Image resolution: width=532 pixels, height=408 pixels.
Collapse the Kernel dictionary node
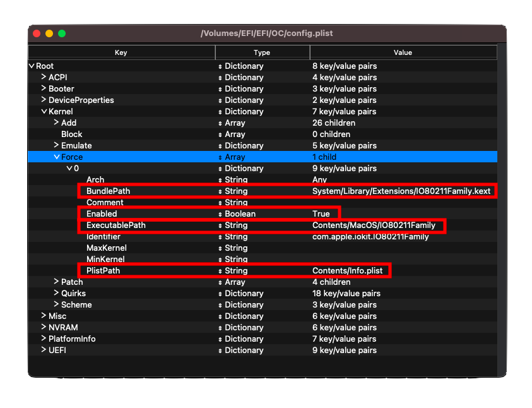point(44,112)
